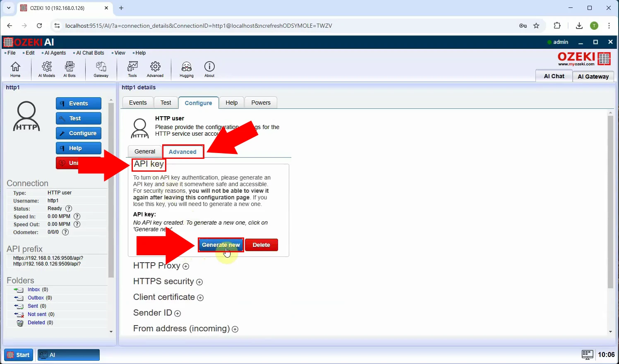Click the blue Test sidebar button
Viewport: 619px width, 364px height.
pos(79,118)
